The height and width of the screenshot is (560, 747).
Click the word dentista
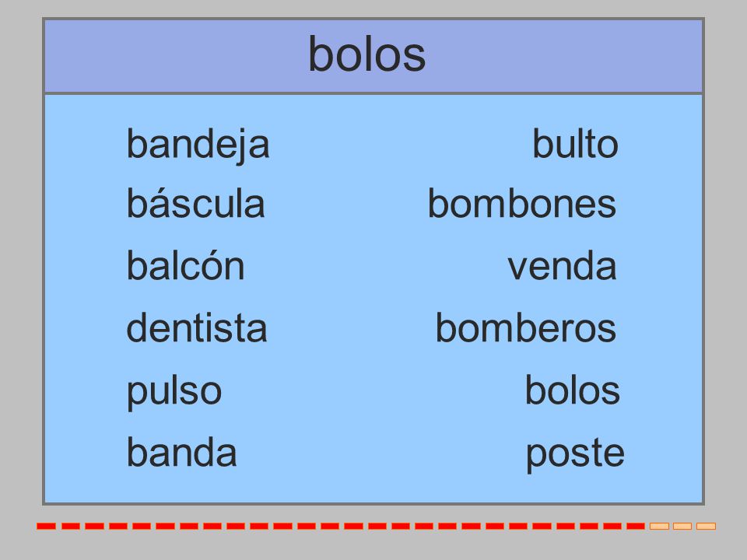[x=196, y=327]
